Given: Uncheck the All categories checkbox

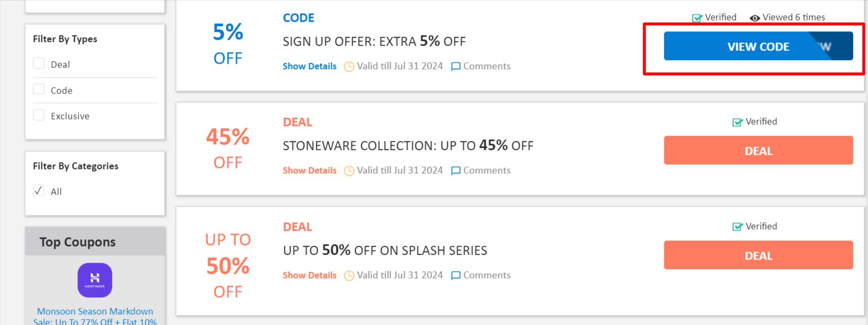Looking at the screenshot, I should [x=39, y=190].
